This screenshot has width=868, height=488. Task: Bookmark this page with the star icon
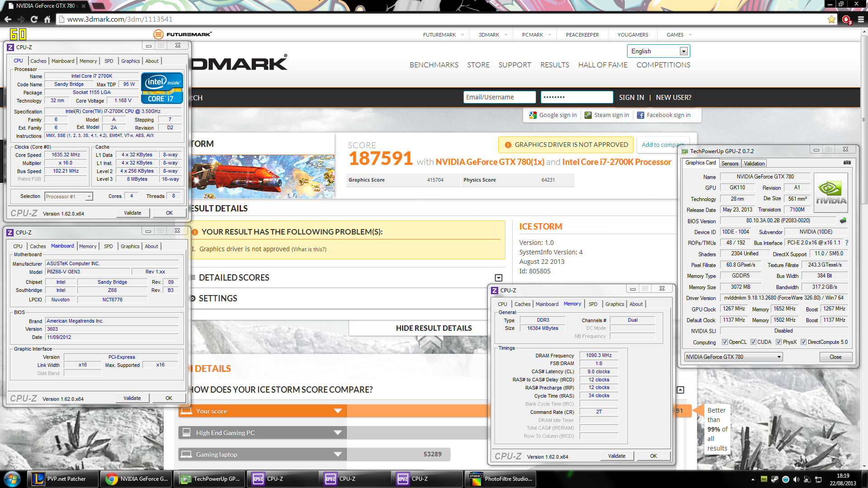tap(831, 19)
